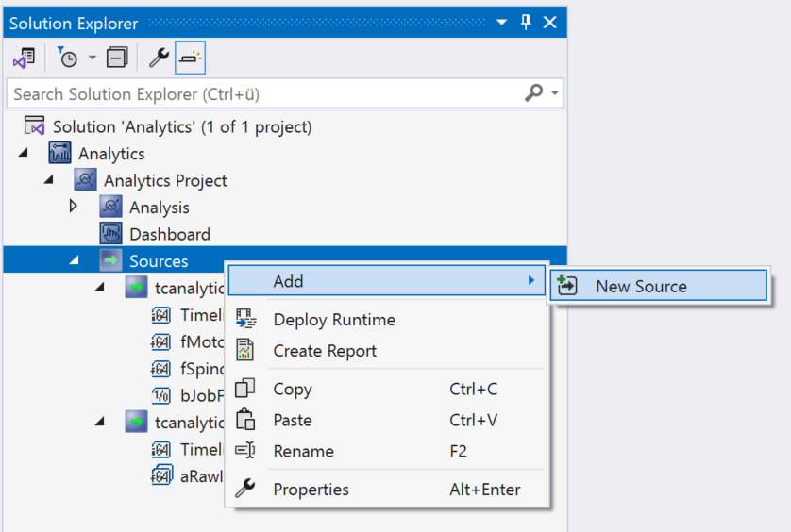Click the Analysis node icon

tap(110, 207)
